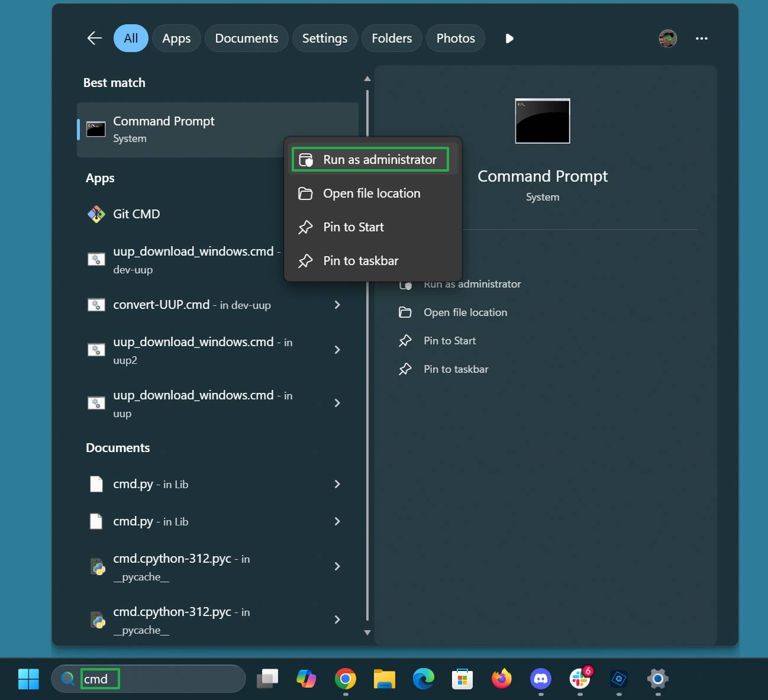Screen dimensions: 768x700
Task: Expand convert-UUP.cmd result options
Action: tap(337, 305)
